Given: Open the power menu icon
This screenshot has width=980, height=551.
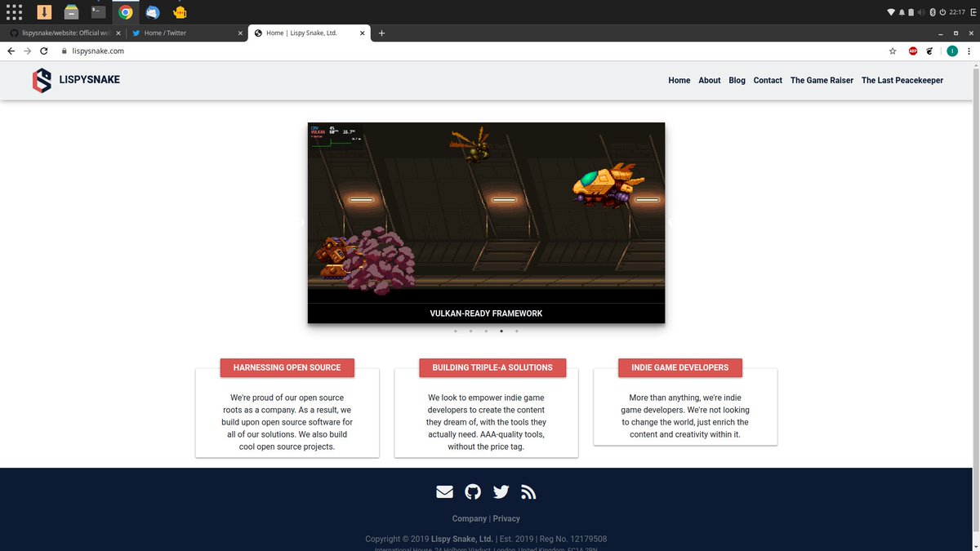Looking at the screenshot, I should [x=942, y=12].
